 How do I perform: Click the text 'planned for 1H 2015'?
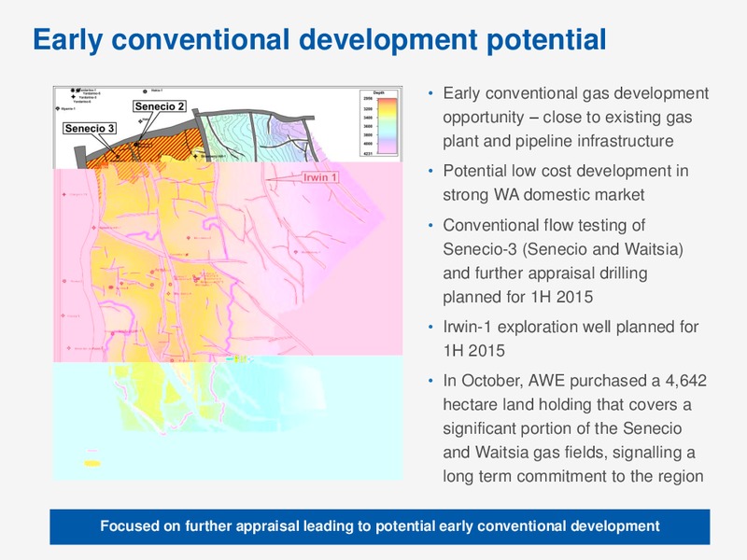[x=518, y=297]
